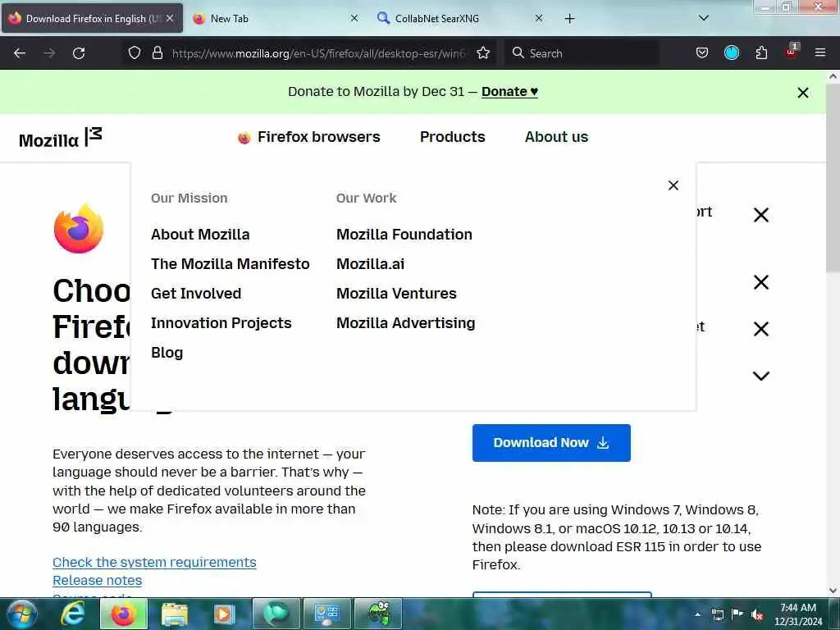Open The Mozilla Manifesto link
The height and width of the screenshot is (630, 840).
point(231,264)
